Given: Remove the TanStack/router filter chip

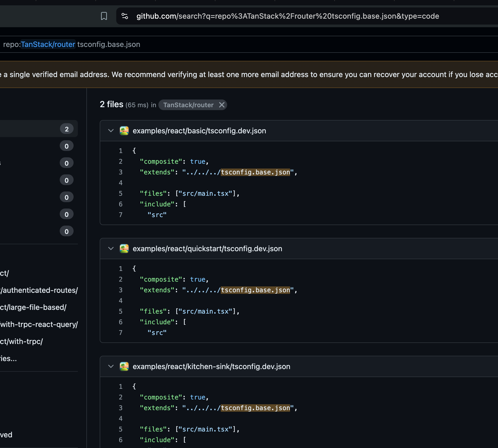Looking at the screenshot, I should click(x=222, y=105).
